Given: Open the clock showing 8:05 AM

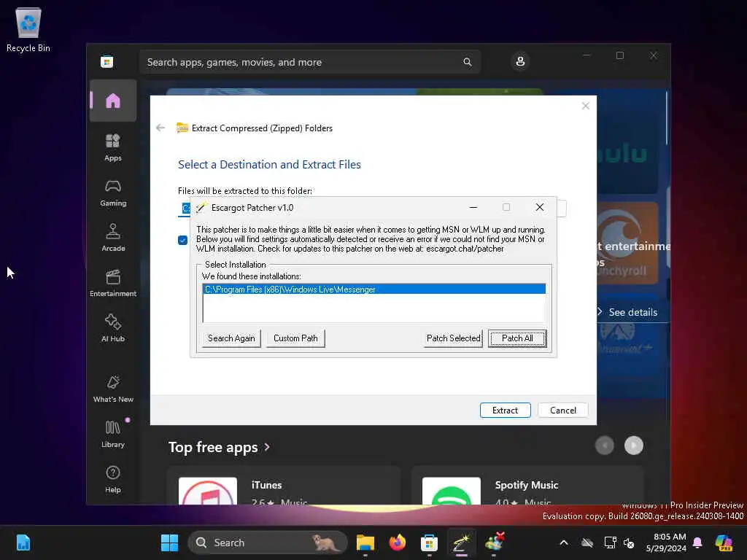Looking at the screenshot, I should pyautogui.click(x=666, y=542).
